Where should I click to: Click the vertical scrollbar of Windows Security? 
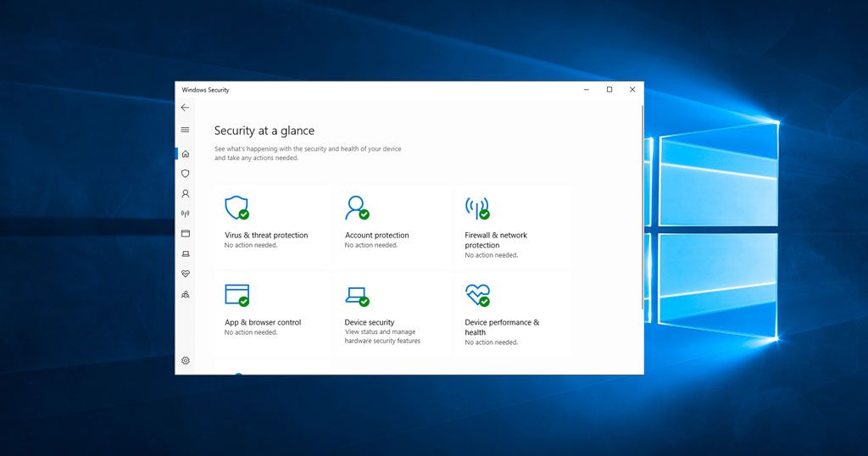(x=643, y=208)
